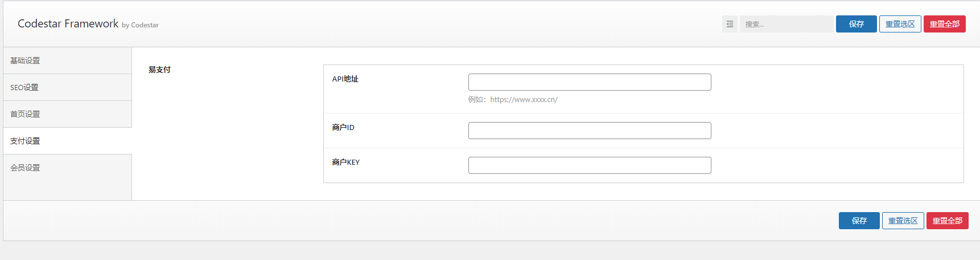This screenshot has width=980, height=260.
Task: Go to the 支付设置 tab
Action: coord(67,141)
